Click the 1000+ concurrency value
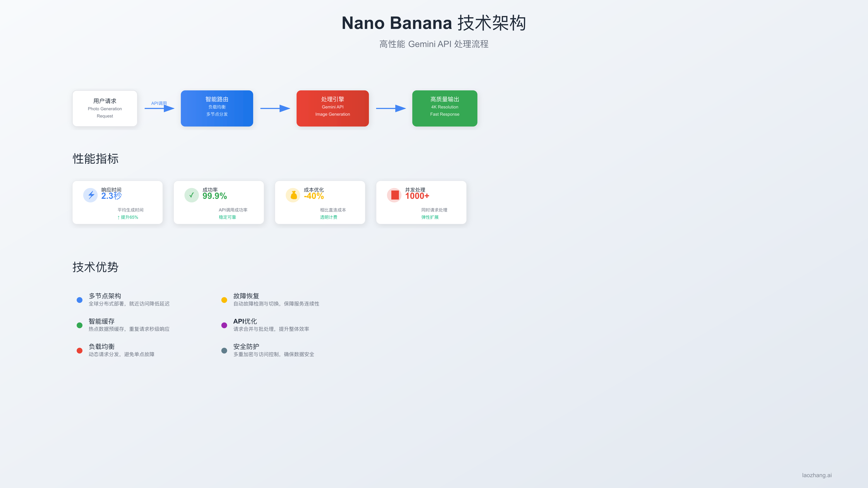 417,196
